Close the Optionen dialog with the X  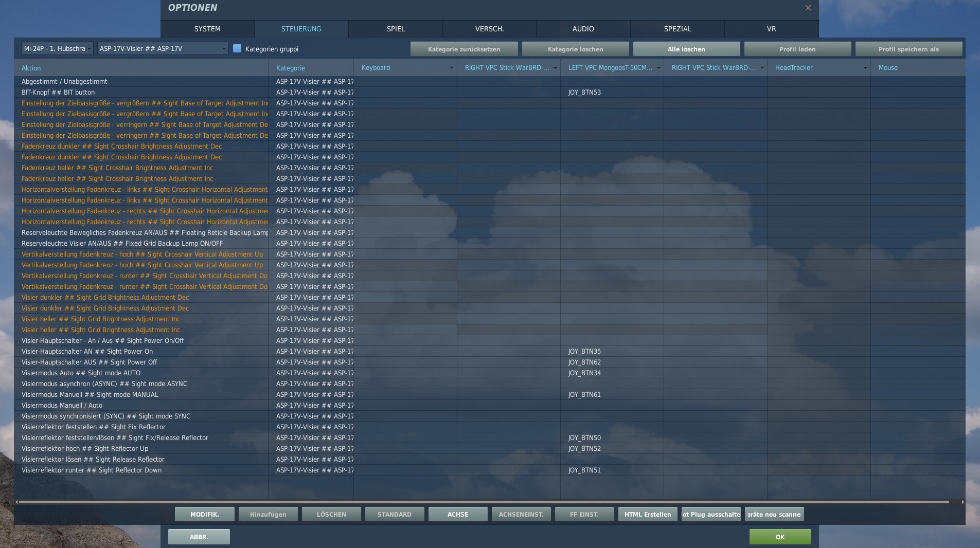[x=808, y=8]
